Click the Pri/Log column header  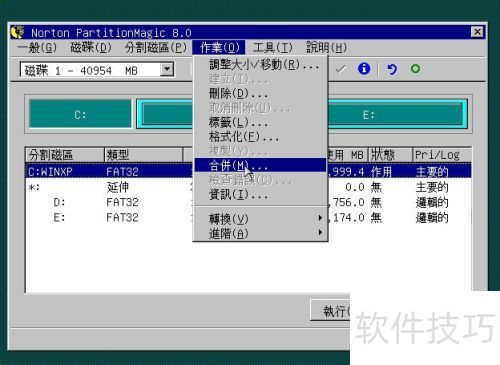442,155
